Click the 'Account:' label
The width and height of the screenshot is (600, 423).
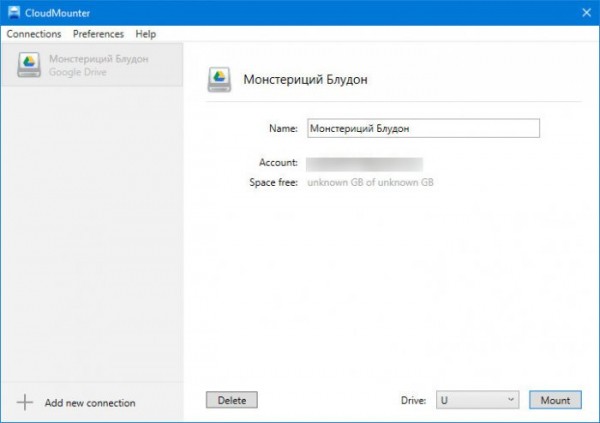click(278, 162)
